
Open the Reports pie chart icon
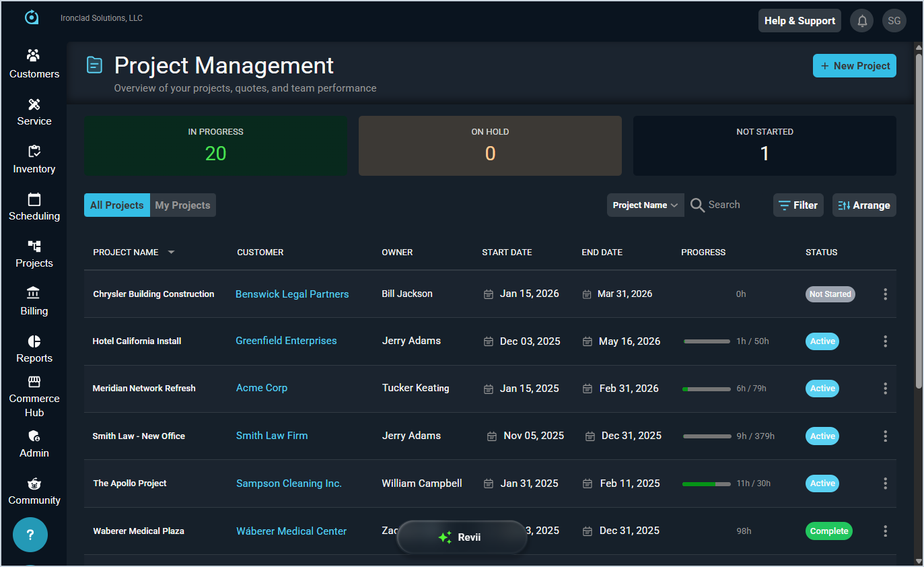click(34, 341)
